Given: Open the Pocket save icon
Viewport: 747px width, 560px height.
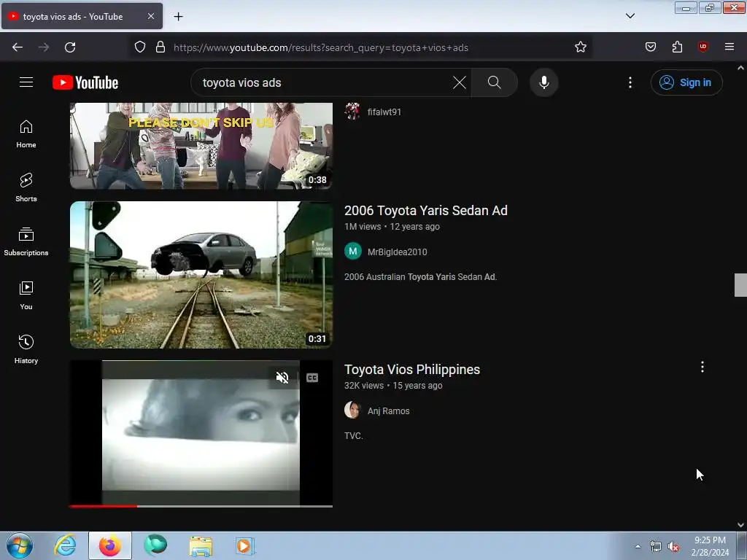Looking at the screenshot, I should tap(650, 47).
